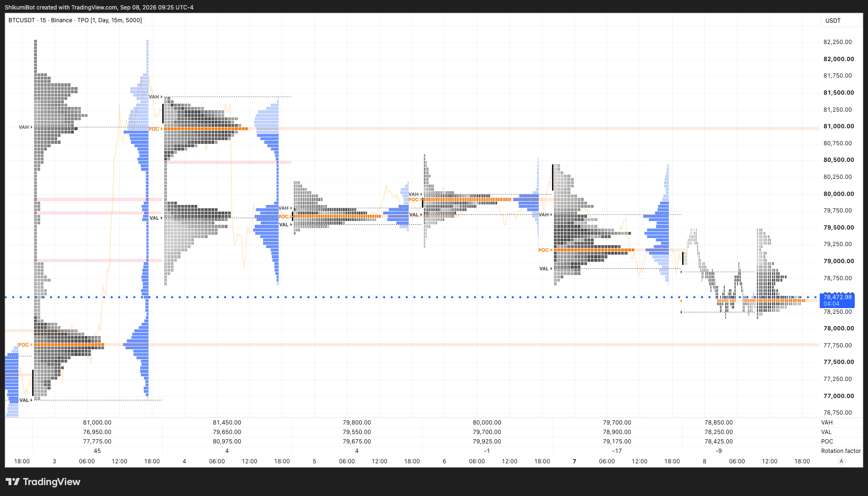The width and height of the screenshot is (868, 496).
Task: Open the USDT currency selector
Action: point(841,20)
